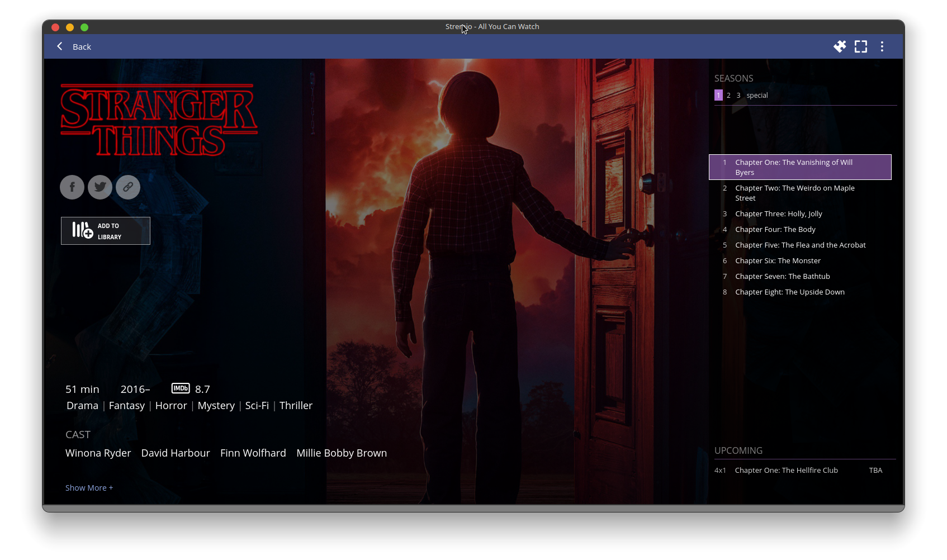This screenshot has width=947, height=560.
Task: Click the Stranger Things logo
Action: click(x=159, y=120)
